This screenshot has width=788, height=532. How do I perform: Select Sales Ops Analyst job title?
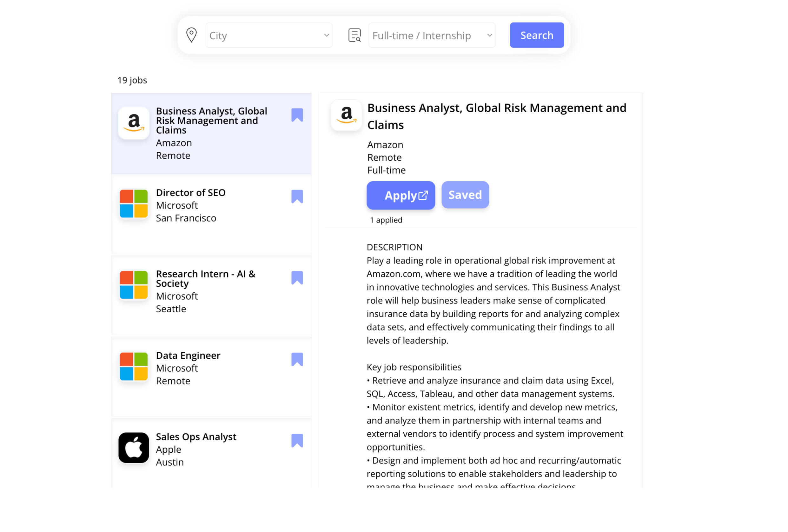196,437
